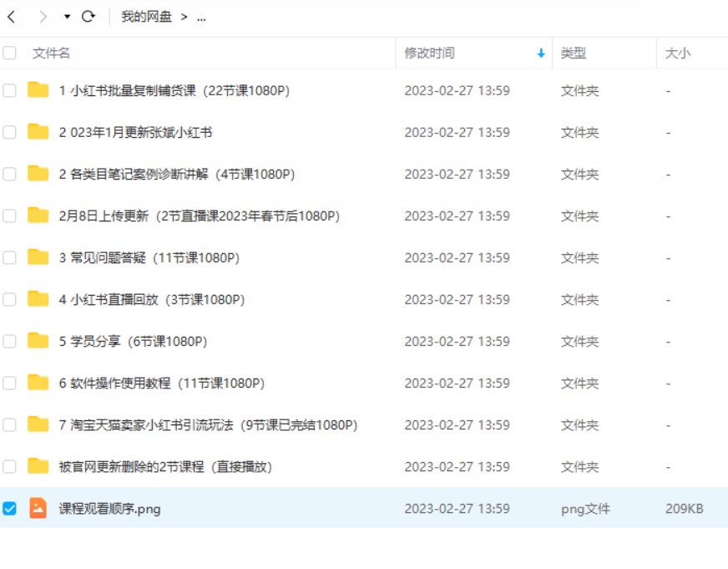Check the box for 1 小红书批量复制铺货课
The width and height of the screenshot is (728, 569).
pos(9,90)
